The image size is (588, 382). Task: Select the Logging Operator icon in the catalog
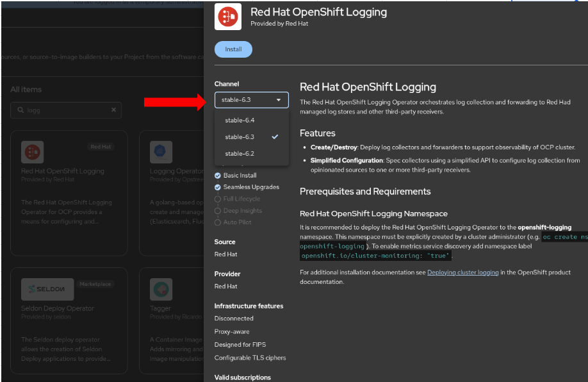click(x=161, y=152)
